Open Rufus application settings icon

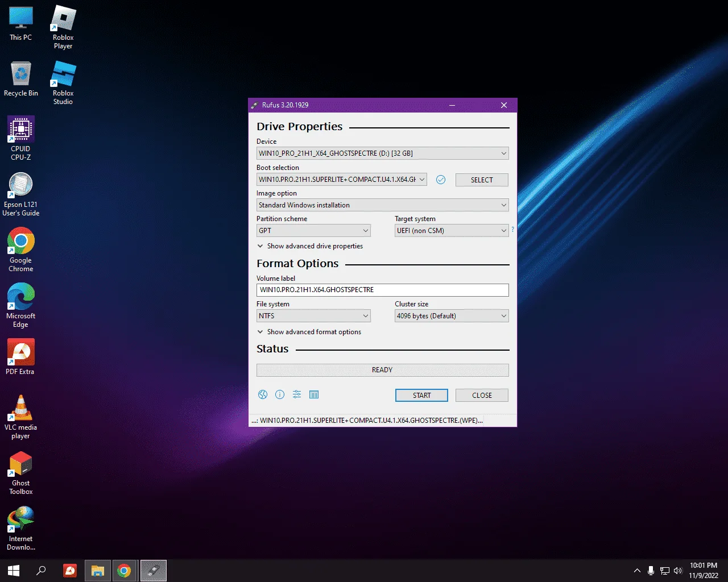coord(297,394)
